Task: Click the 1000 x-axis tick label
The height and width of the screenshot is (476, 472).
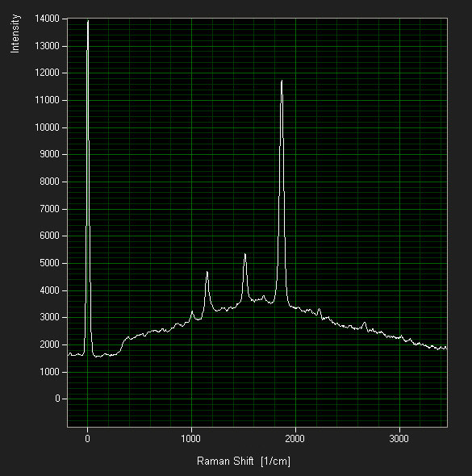Action: click(191, 439)
